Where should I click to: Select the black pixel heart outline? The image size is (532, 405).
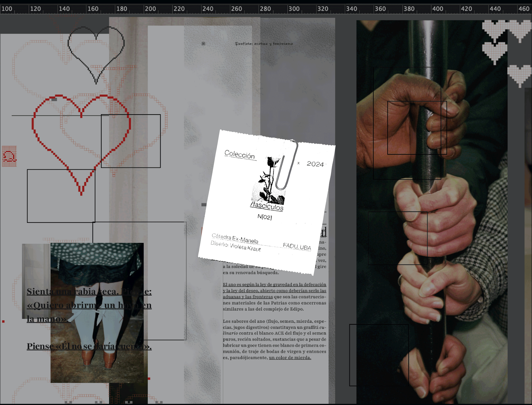(x=96, y=55)
